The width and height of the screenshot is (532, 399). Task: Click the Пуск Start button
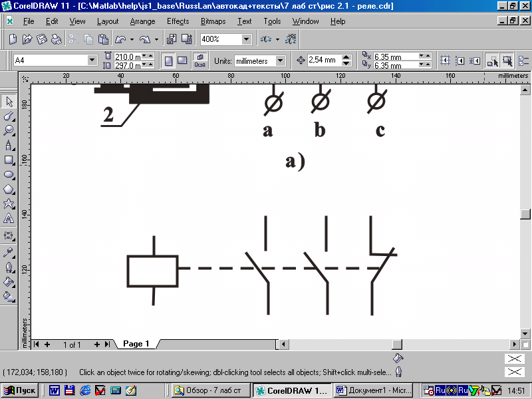(x=20, y=390)
